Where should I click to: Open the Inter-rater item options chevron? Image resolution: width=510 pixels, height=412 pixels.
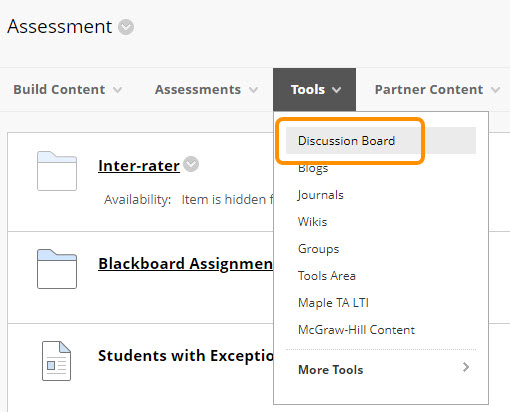(x=191, y=164)
